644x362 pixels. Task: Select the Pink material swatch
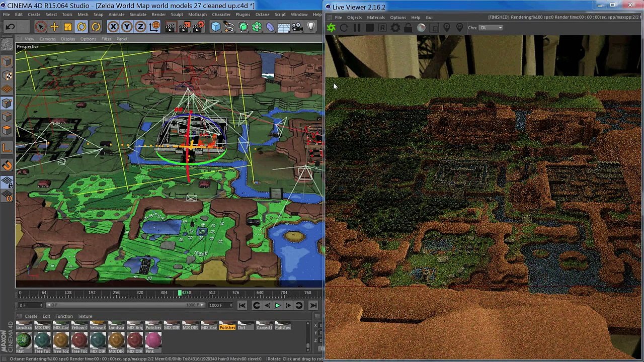click(153, 342)
